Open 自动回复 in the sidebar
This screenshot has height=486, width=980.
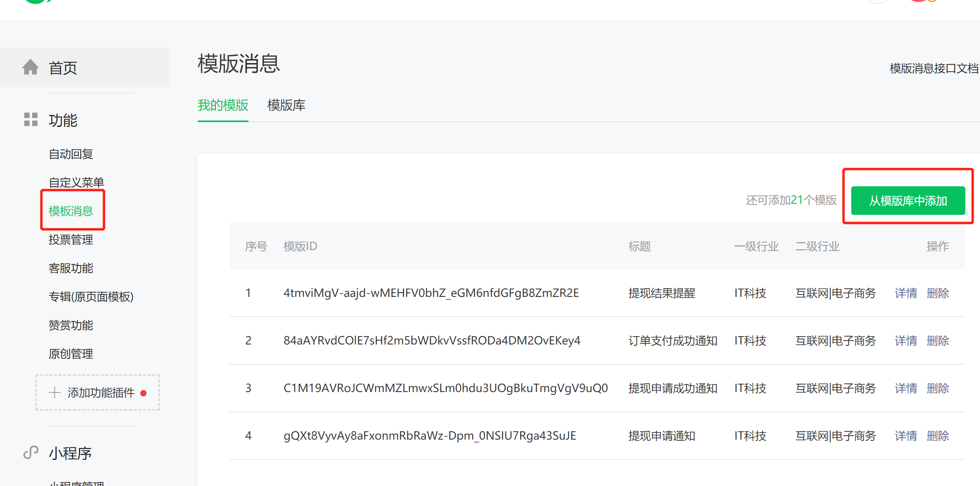click(x=71, y=154)
